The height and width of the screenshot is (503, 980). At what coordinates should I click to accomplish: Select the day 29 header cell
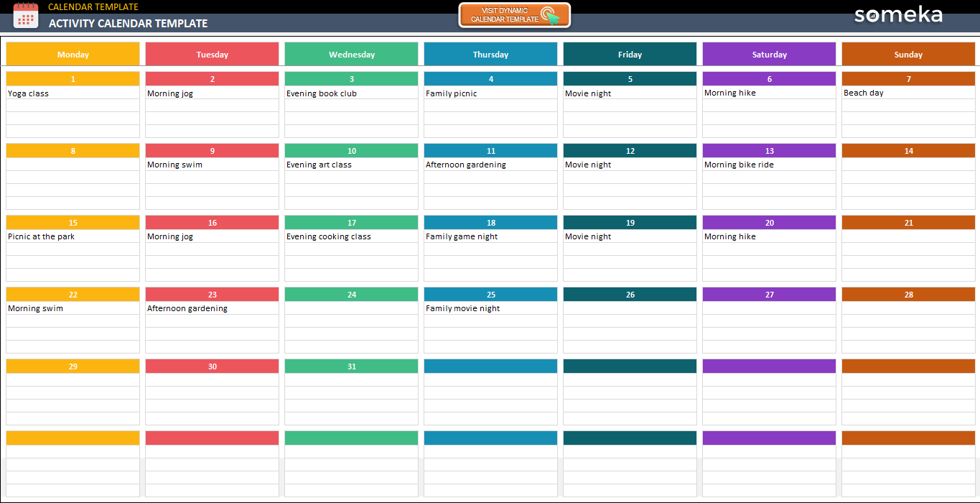(72, 366)
